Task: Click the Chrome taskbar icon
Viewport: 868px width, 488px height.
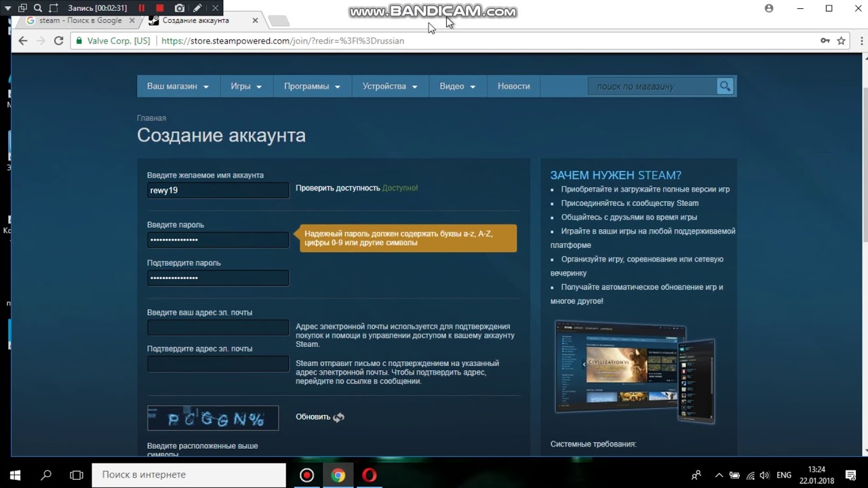Action: pyautogui.click(x=338, y=475)
